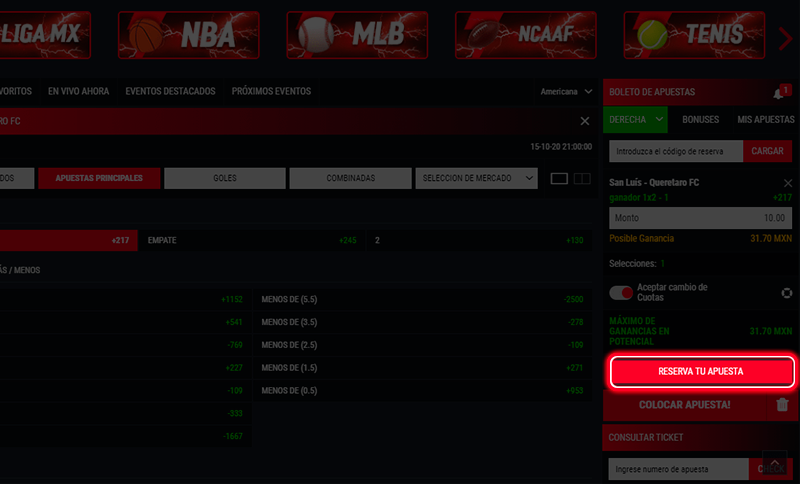Image resolution: width=800 pixels, height=484 pixels.
Task: Switch to two-column market layout
Action: click(582, 179)
